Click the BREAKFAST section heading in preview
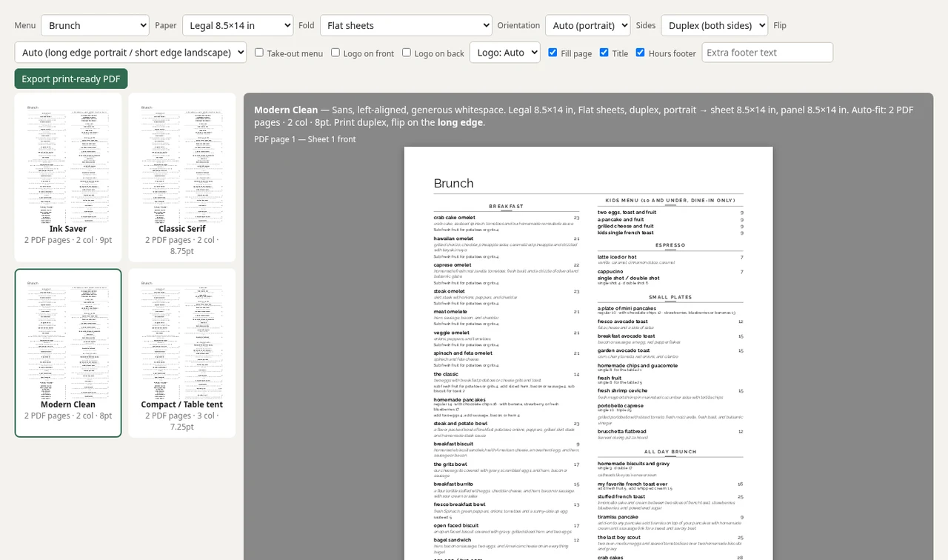Image resolution: width=948 pixels, height=560 pixels. tap(506, 206)
